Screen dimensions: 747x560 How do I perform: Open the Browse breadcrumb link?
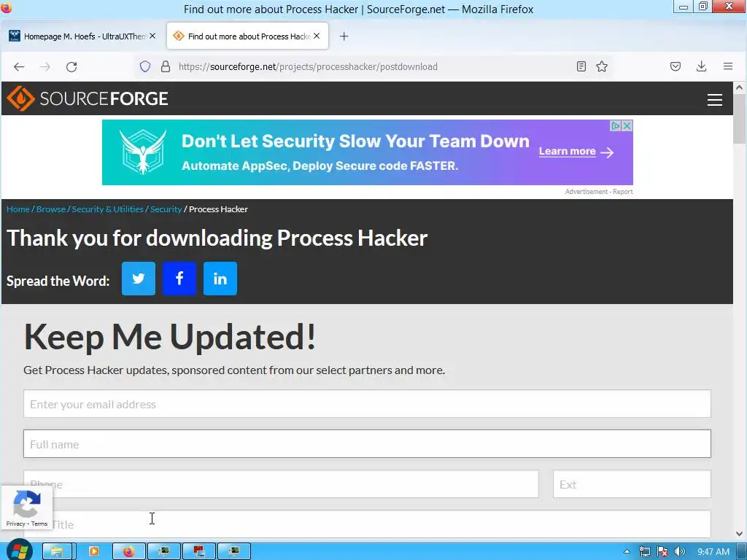point(51,209)
